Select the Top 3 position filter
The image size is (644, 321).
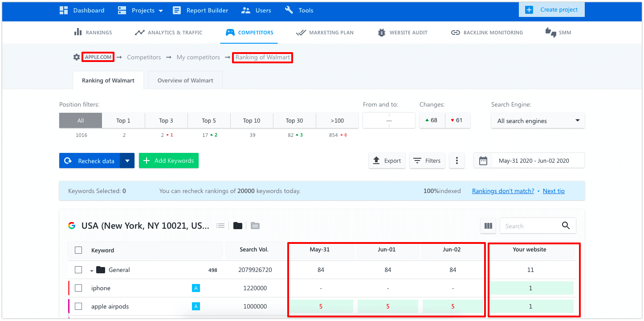(x=166, y=120)
